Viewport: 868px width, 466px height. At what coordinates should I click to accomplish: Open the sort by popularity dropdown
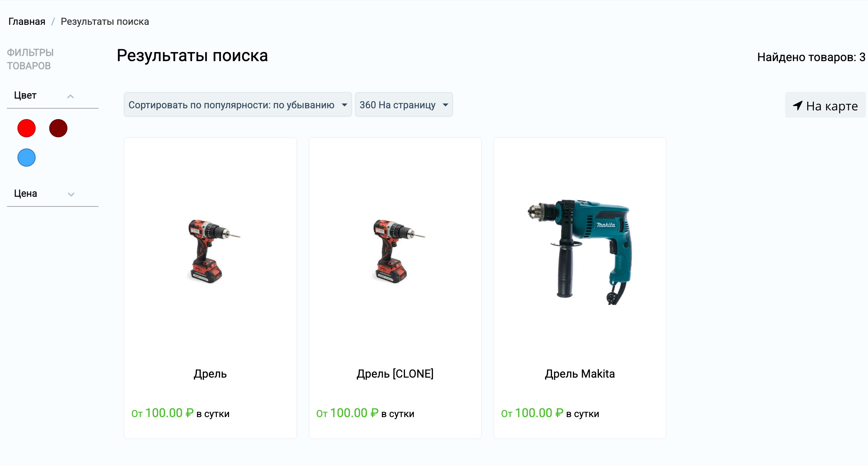click(x=238, y=105)
